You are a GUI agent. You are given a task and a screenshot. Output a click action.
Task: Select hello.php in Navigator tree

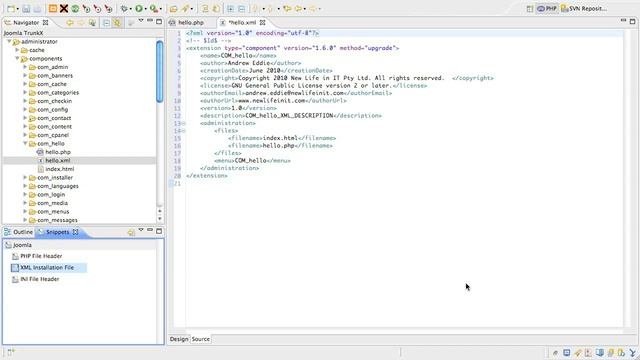pos(53,152)
